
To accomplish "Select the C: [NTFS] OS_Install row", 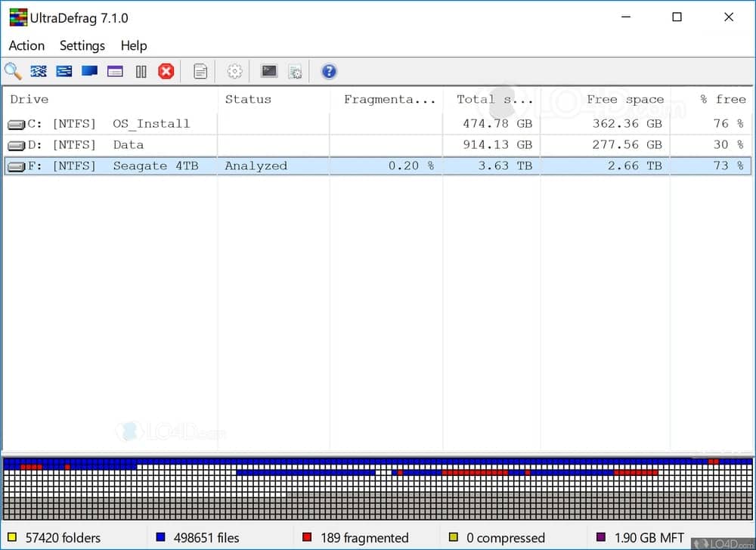I will click(377, 124).
